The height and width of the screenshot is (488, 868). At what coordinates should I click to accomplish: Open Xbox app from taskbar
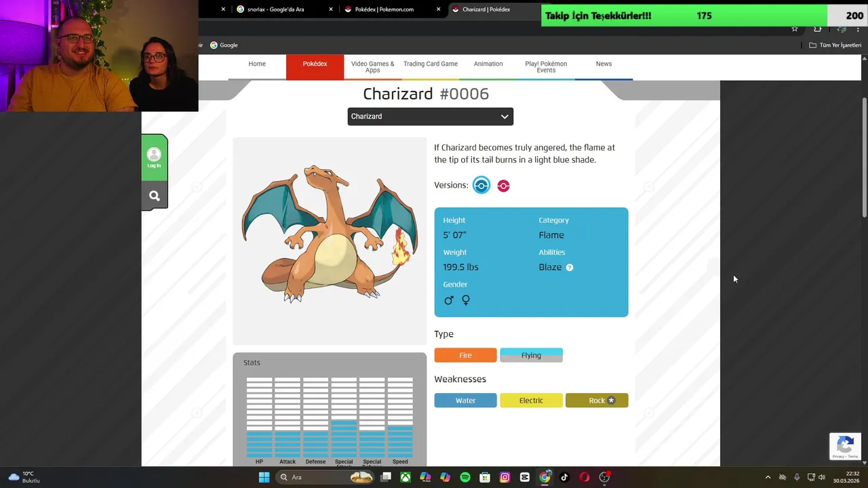tap(406, 477)
